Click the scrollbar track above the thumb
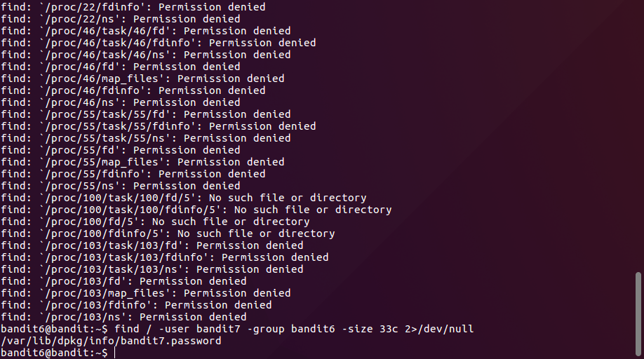Image resolution: width=644 pixels, height=359 pixels. coord(637,140)
